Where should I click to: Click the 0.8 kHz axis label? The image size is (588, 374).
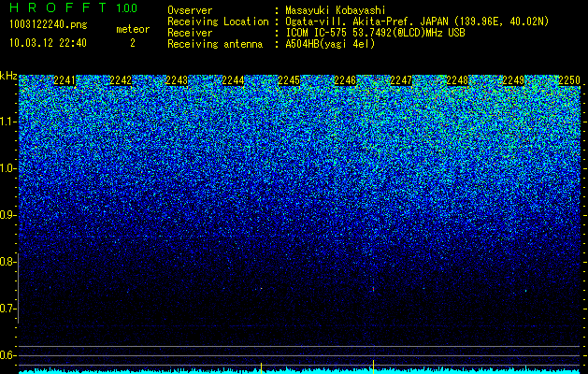coord(7,262)
